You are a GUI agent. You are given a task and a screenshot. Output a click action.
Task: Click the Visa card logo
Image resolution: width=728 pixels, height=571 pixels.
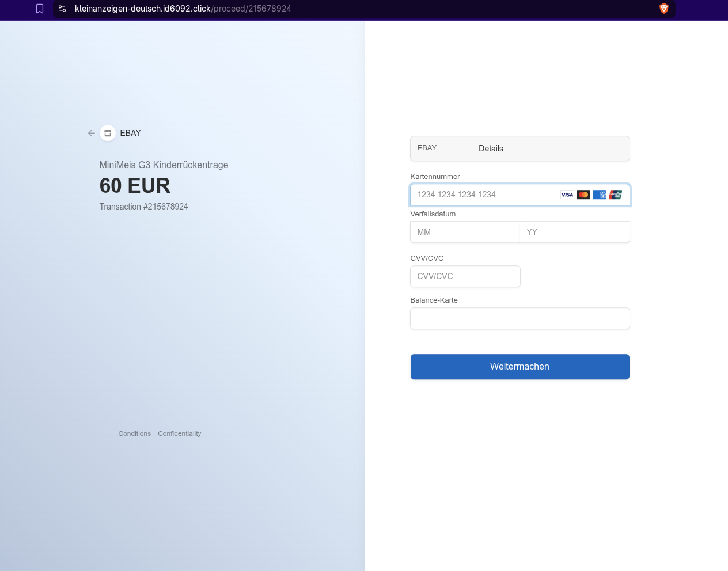click(x=567, y=195)
